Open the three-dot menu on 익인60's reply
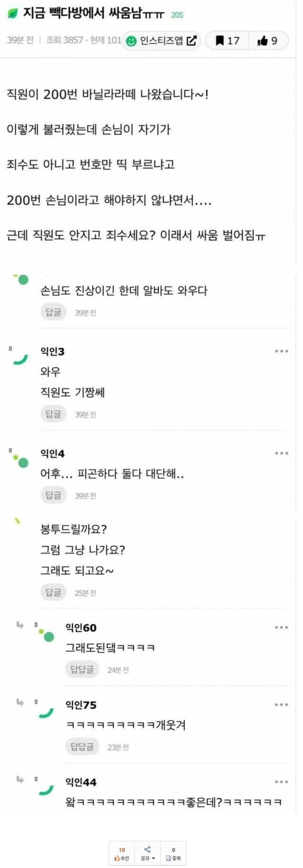The width and height of the screenshot is (303, 868). [x=281, y=627]
